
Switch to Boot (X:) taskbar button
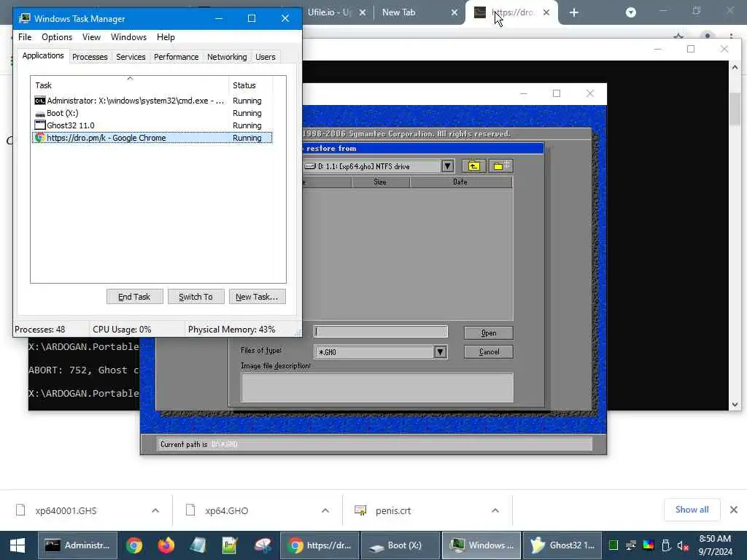coord(400,545)
